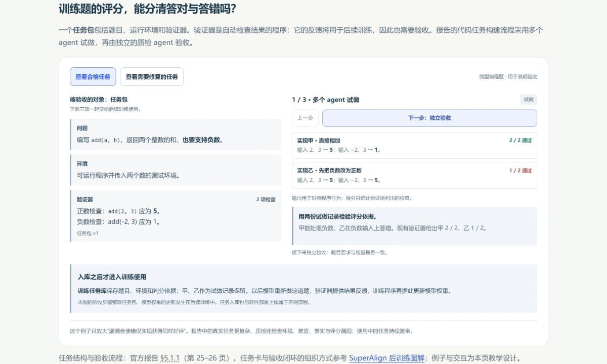Viewport: 607px width, 364px height.
Task: Click the 微型编程题 · 用于说明验收 caption
Action: 508,77
